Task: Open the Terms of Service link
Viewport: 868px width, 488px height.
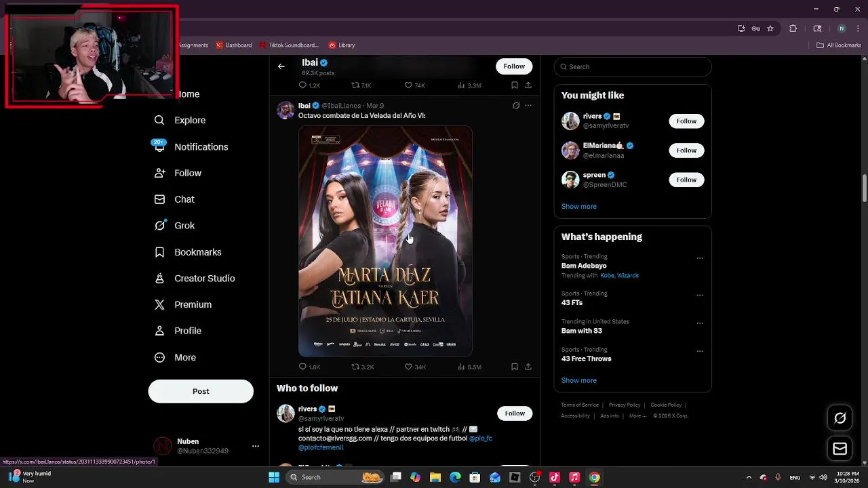Action: tap(580, 405)
